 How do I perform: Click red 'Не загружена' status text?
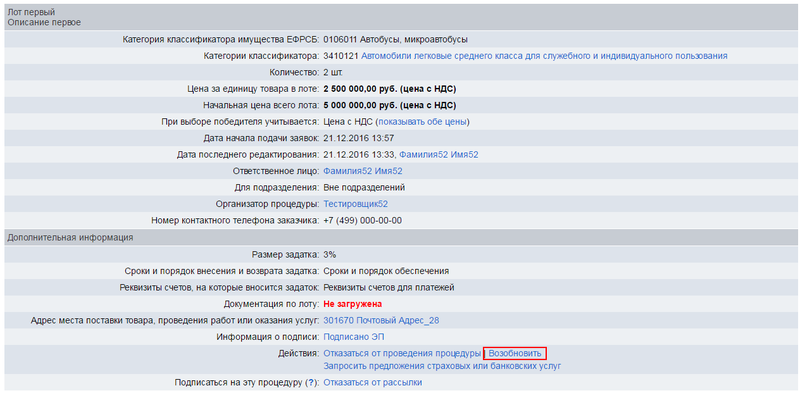coord(353,304)
